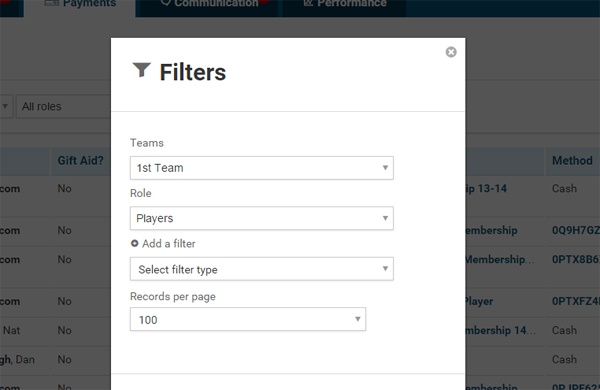Image resolution: width=600 pixels, height=390 pixels.
Task: Click the Communication tab speech icon
Action: click(x=166, y=3)
